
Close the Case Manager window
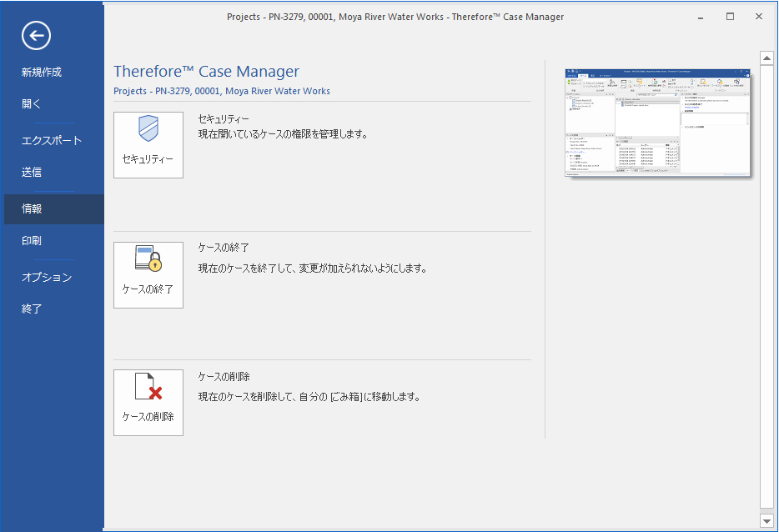[759, 17]
